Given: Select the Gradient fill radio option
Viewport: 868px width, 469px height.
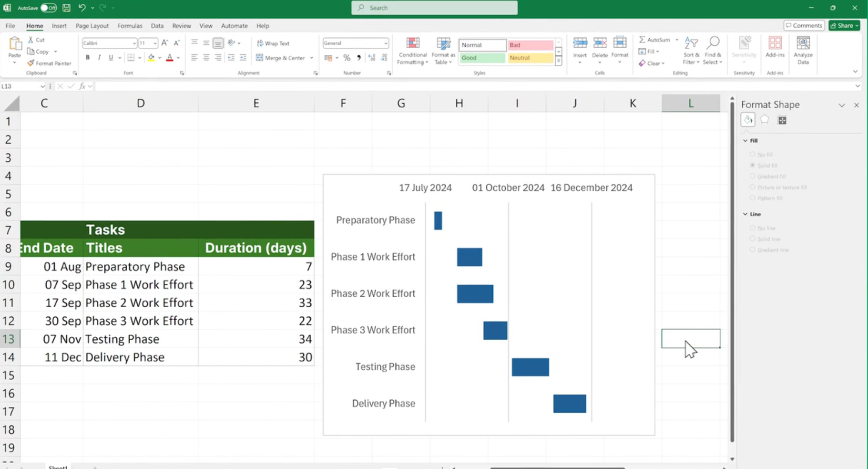Looking at the screenshot, I should point(753,177).
